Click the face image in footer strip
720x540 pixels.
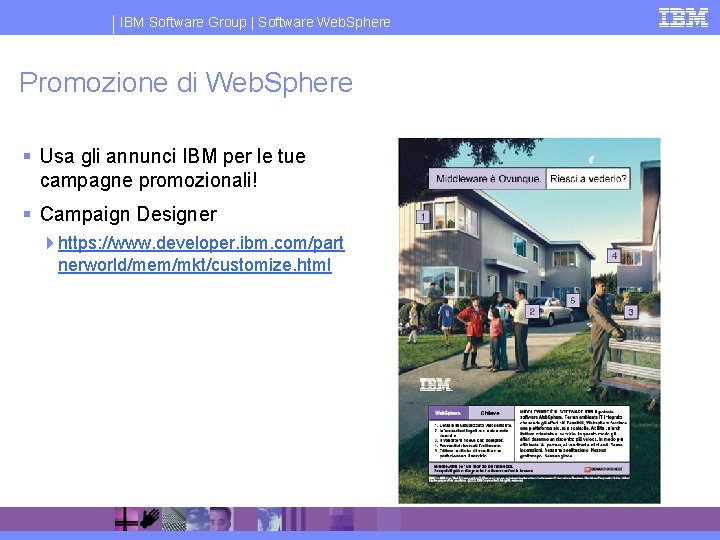[220, 519]
